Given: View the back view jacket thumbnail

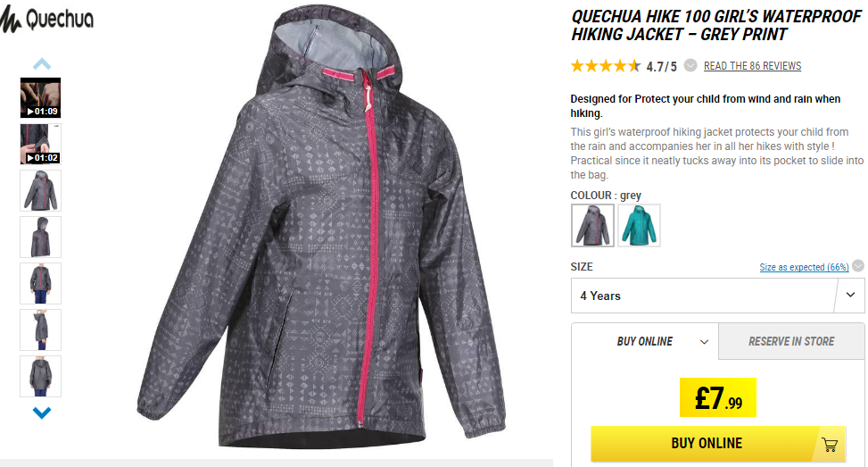Looking at the screenshot, I should [40, 377].
